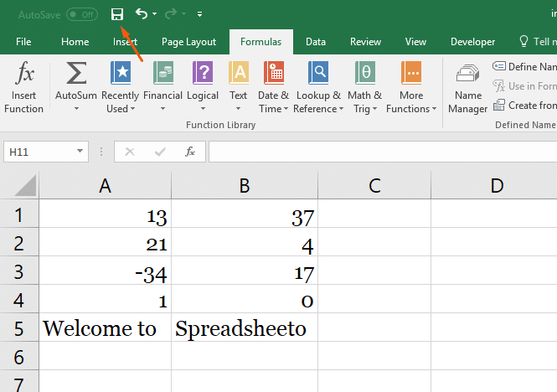Click the Undo arrow icon

142,14
